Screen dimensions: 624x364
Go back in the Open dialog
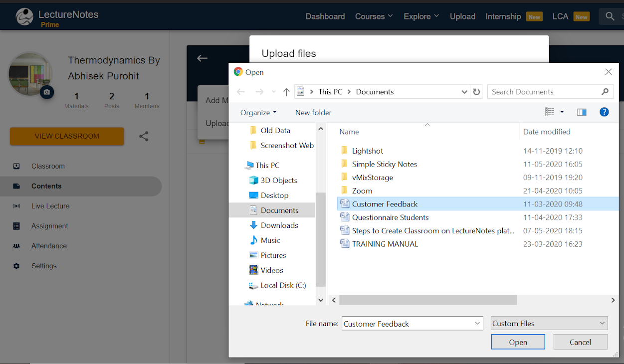click(240, 92)
